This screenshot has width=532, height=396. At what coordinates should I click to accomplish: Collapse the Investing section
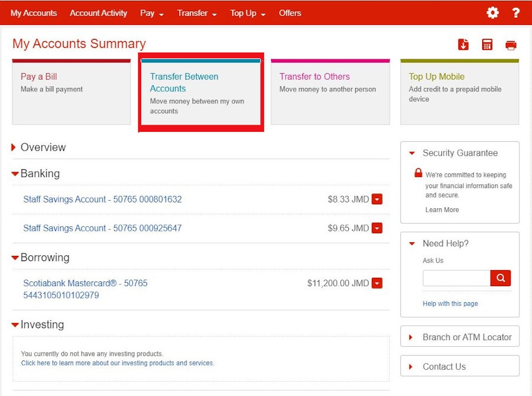click(x=15, y=325)
